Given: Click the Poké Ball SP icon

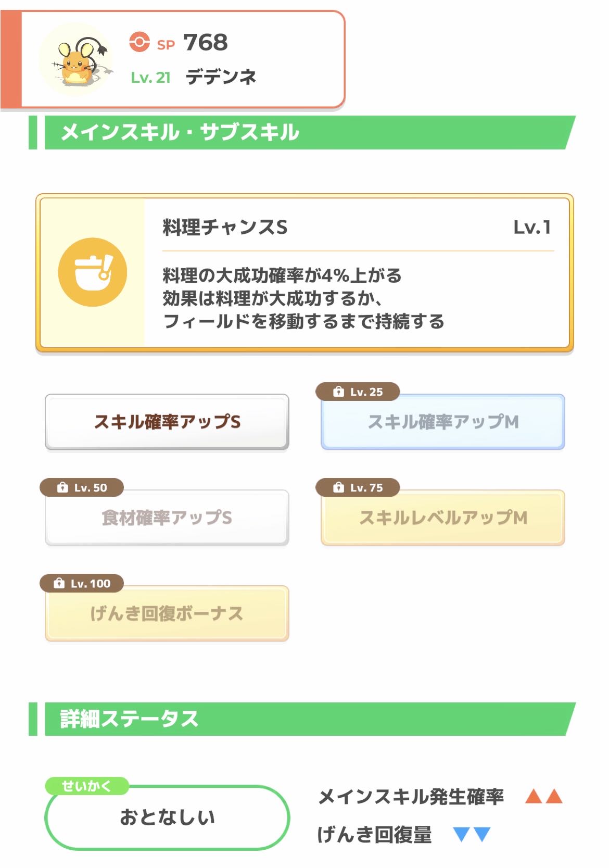Looking at the screenshot, I should click(139, 42).
